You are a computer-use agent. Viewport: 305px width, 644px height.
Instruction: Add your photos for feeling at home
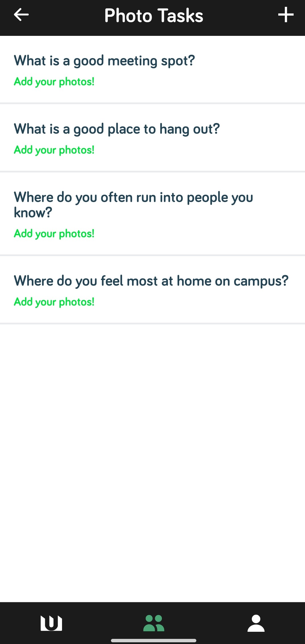click(54, 302)
